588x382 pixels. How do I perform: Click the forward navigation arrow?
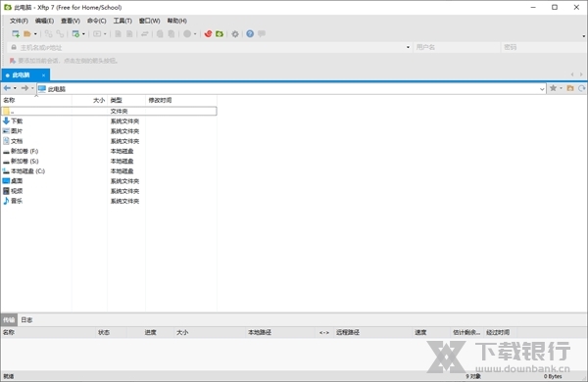click(x=24, y=88)
